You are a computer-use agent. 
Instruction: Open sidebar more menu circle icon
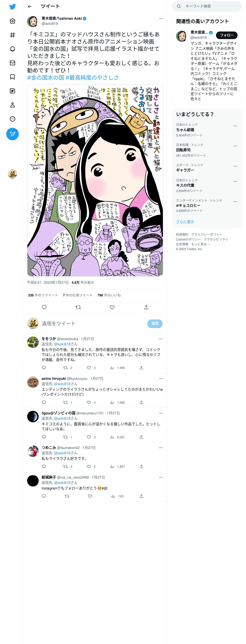[12, 119]
